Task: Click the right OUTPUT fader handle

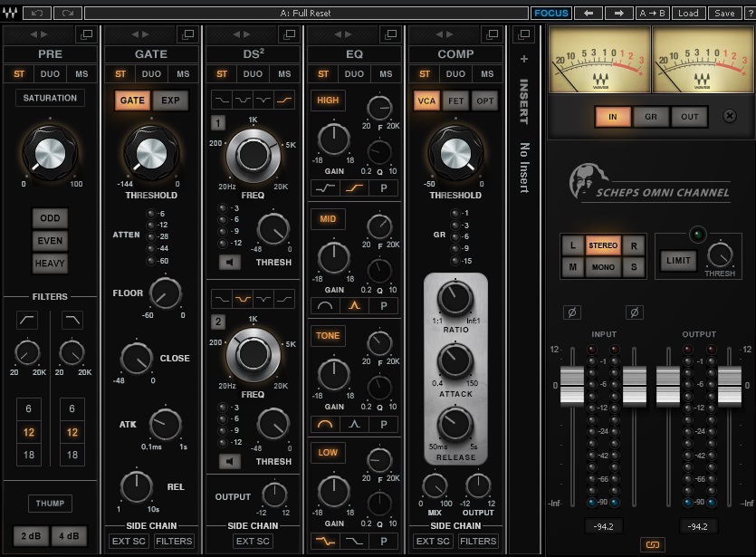Action: pos(730,385)
